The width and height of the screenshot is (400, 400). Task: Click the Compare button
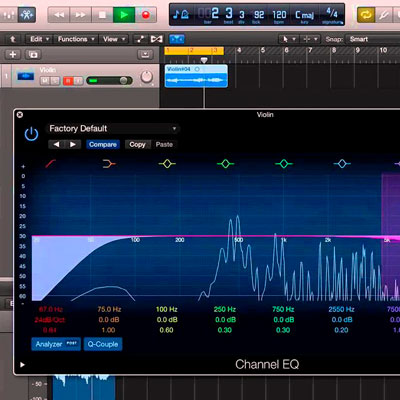coord(103,144)
